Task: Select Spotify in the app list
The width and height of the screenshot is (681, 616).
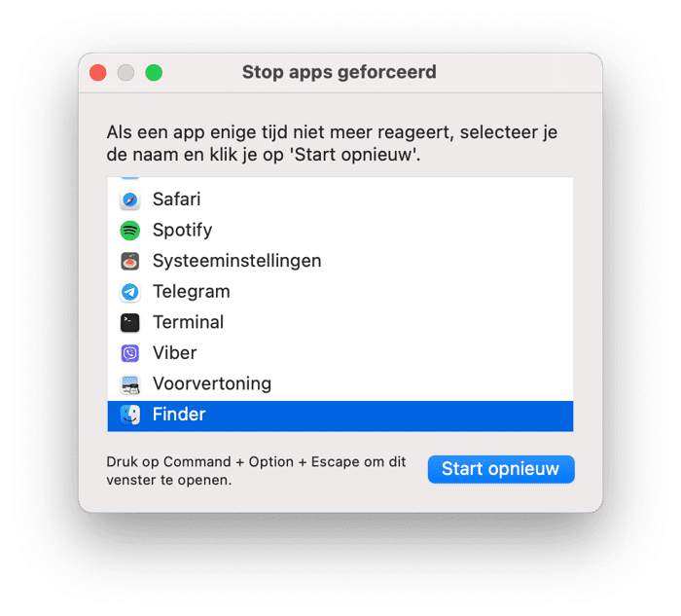Action: click(340, 231)
